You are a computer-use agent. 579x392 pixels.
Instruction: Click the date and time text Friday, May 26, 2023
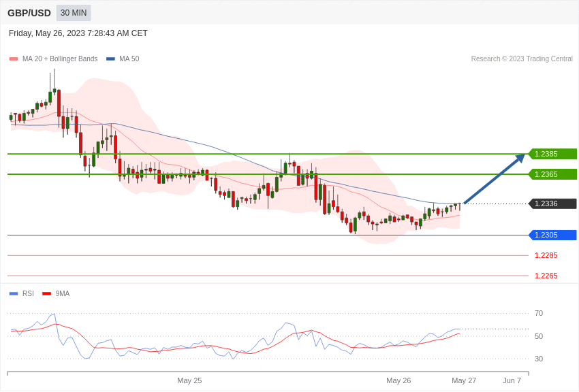(x=78, y=33)
